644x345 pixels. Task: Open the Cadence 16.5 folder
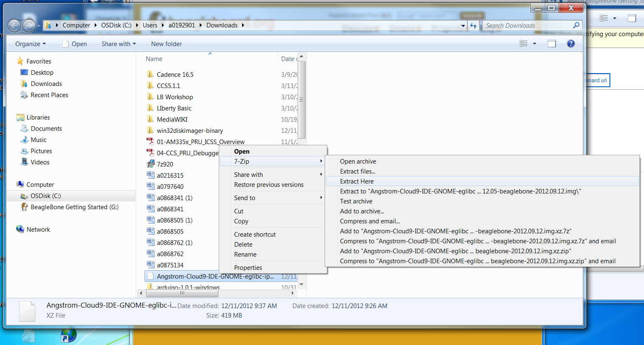(175, 75)
